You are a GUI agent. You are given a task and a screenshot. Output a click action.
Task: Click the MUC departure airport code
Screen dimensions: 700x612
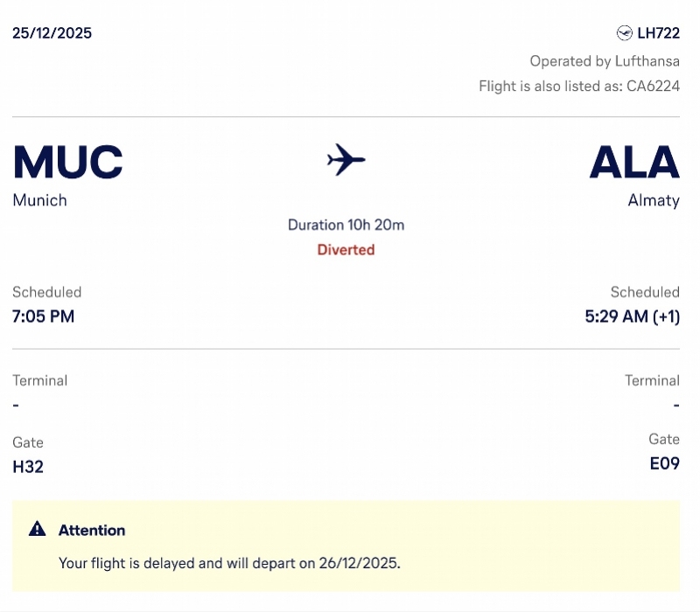tap(68, 162)
